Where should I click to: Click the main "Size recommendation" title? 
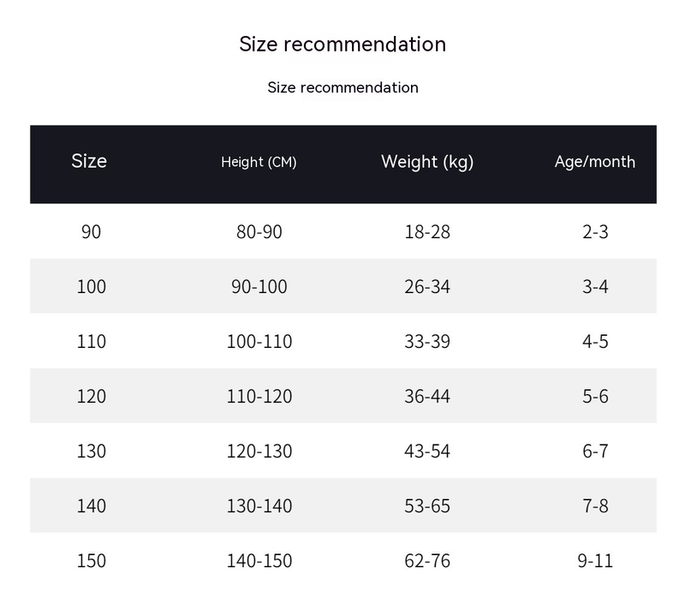tap(342, 45)
